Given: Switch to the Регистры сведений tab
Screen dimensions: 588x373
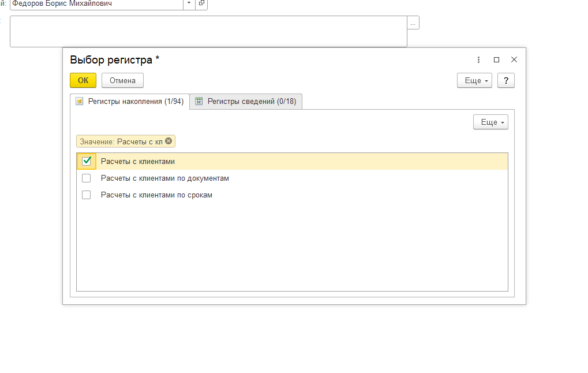Looking at the screenshot, I should point(246,101).
